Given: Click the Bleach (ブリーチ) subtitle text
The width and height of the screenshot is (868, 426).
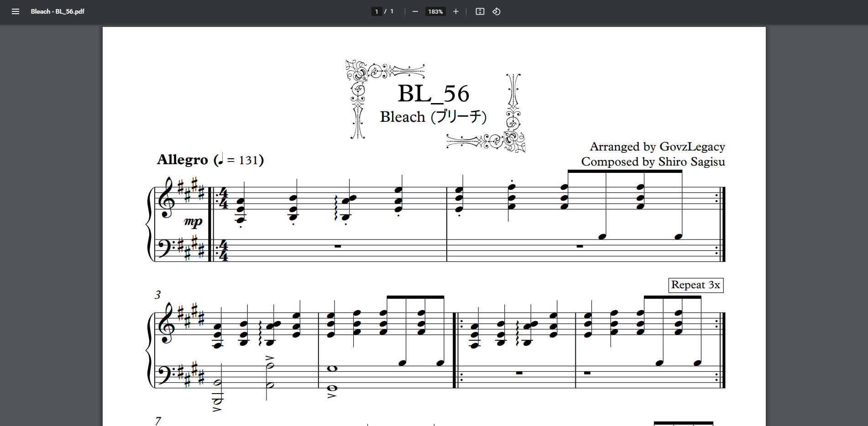Looking at the screenshot, I should pyautogui.click(x=433, y=117).
